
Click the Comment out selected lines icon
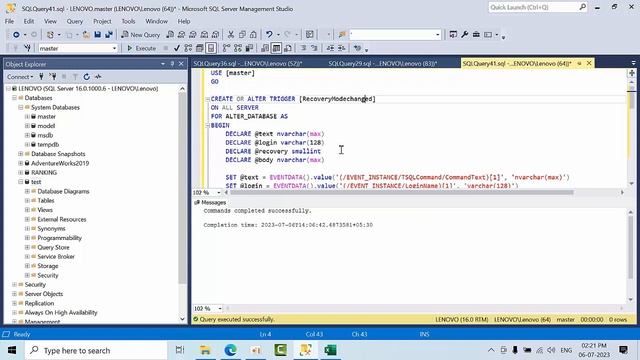coord(303,48)
